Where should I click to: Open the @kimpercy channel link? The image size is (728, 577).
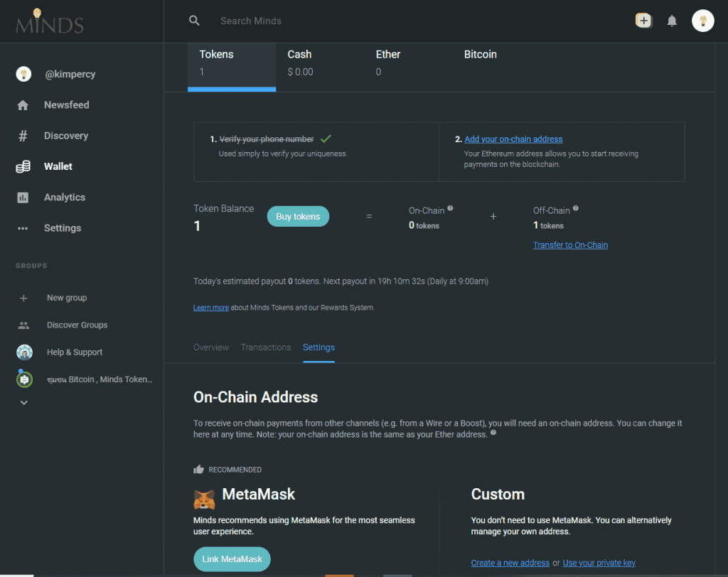[70, 75]
